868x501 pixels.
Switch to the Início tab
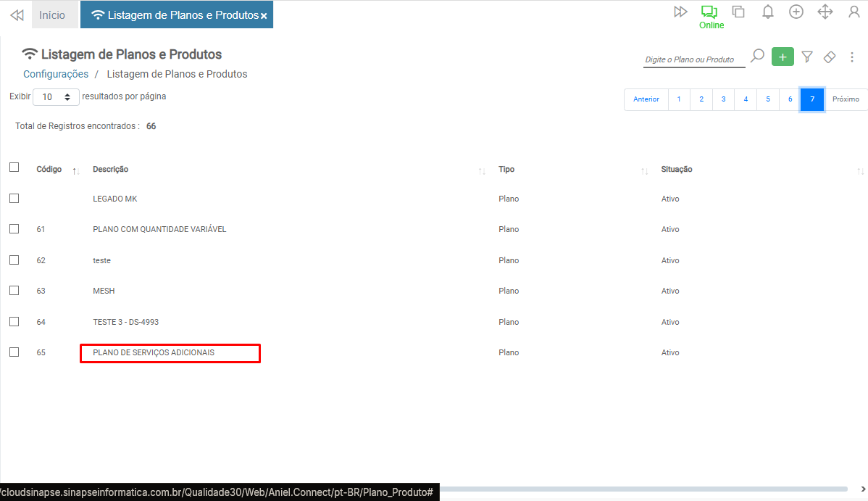[x=52, y=15]
